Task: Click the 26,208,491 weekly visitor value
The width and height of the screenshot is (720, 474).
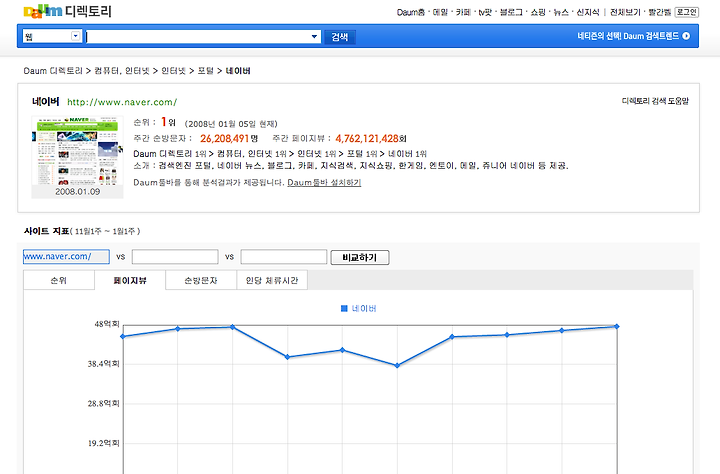Action: tap(225, 138)
